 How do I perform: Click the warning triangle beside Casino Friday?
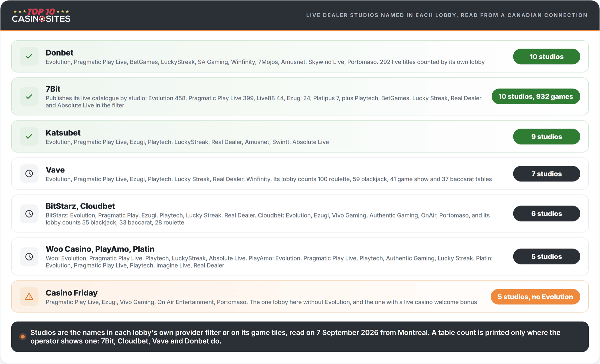click(x=29, y=296)
